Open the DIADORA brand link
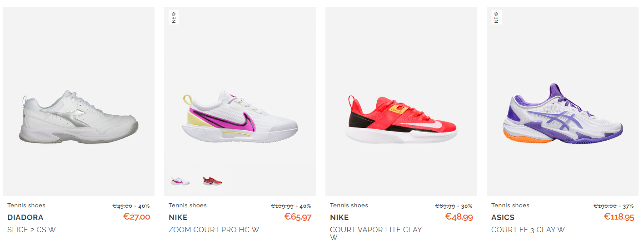This screenshot has height=240, width=644. click(x=25, y=217)
